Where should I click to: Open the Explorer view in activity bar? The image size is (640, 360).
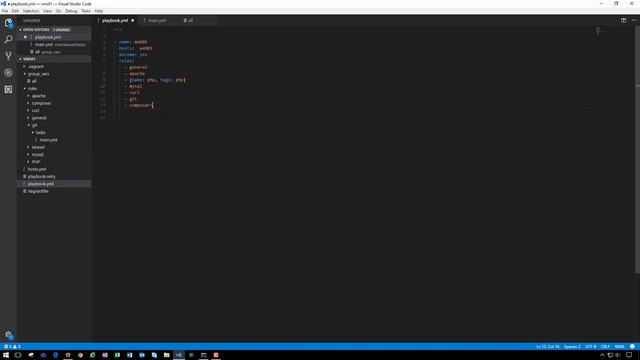[8, 23]
